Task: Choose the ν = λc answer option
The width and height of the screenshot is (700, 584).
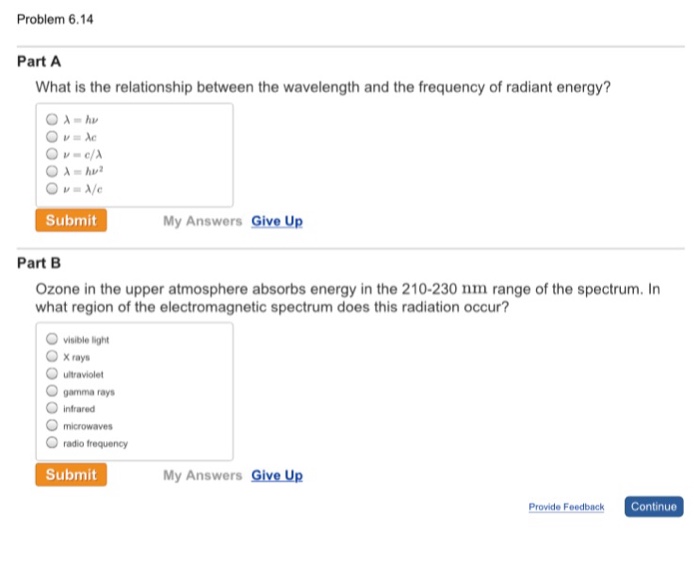Action: click(x=51, y=138)
